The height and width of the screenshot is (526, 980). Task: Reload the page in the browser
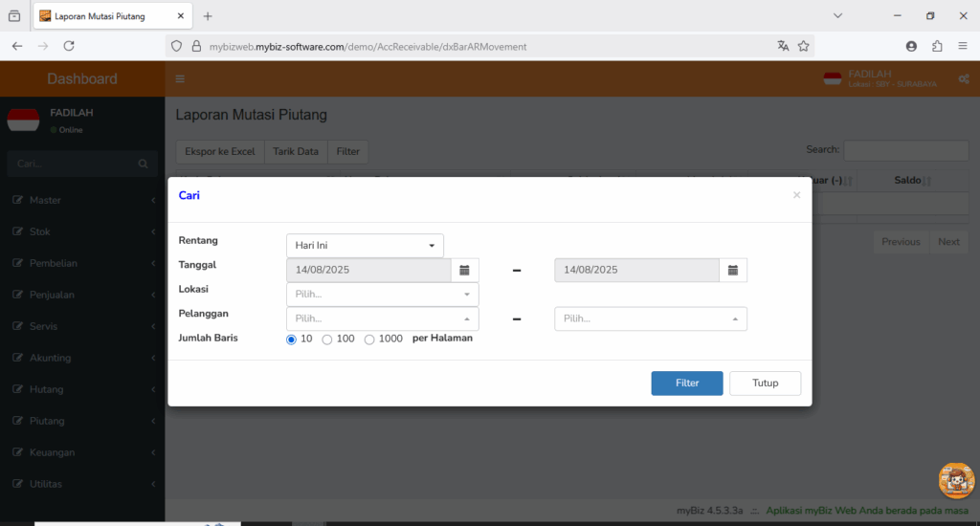point(69,46)
